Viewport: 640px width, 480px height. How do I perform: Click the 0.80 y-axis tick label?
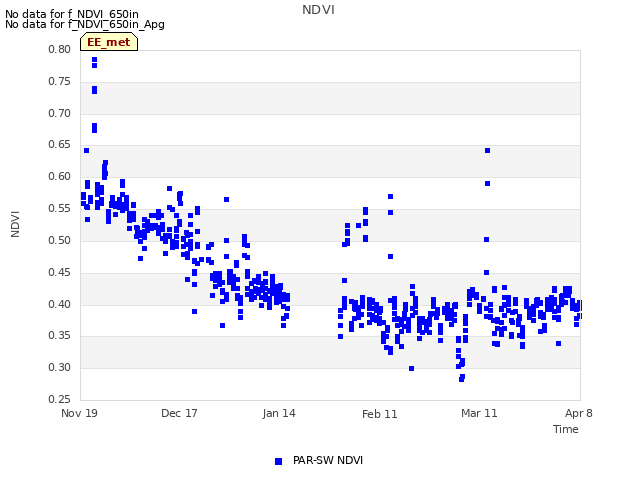[59, 49]
